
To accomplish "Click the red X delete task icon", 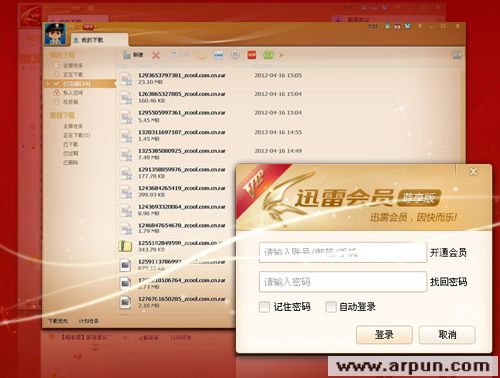I will 156,55.
